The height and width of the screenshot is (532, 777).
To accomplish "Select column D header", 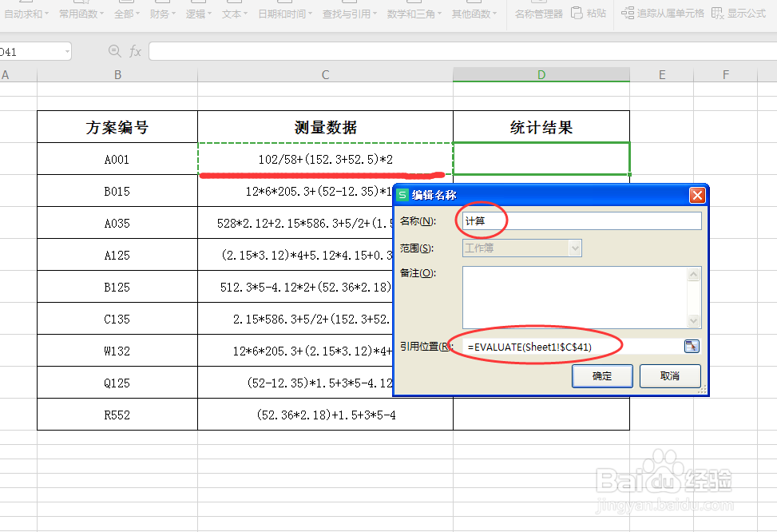I will pos(541,75).
